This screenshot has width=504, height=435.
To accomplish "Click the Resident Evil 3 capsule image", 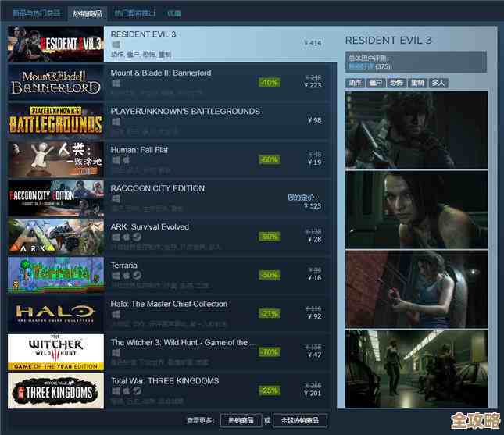I will pyautogui.click(x=55, y=44).
